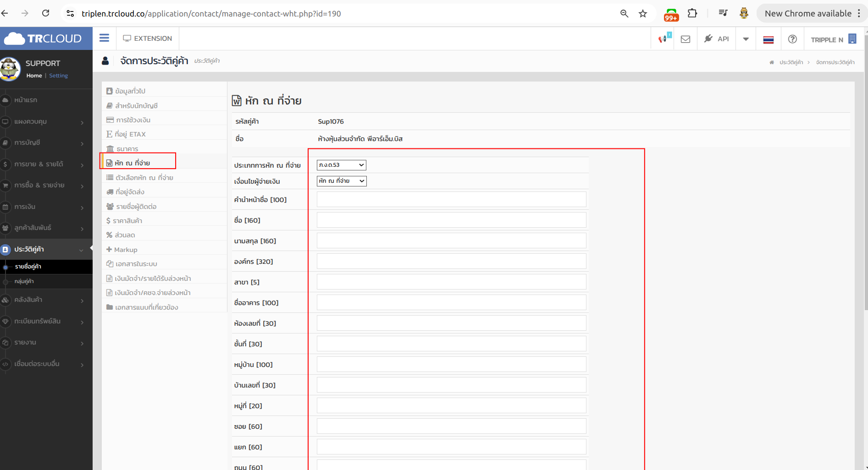Expand การขาย & รายได้ sidebar menu
The height and width of the screenshot is (470, 868).
pyautogui.click(x=46, y=164)
